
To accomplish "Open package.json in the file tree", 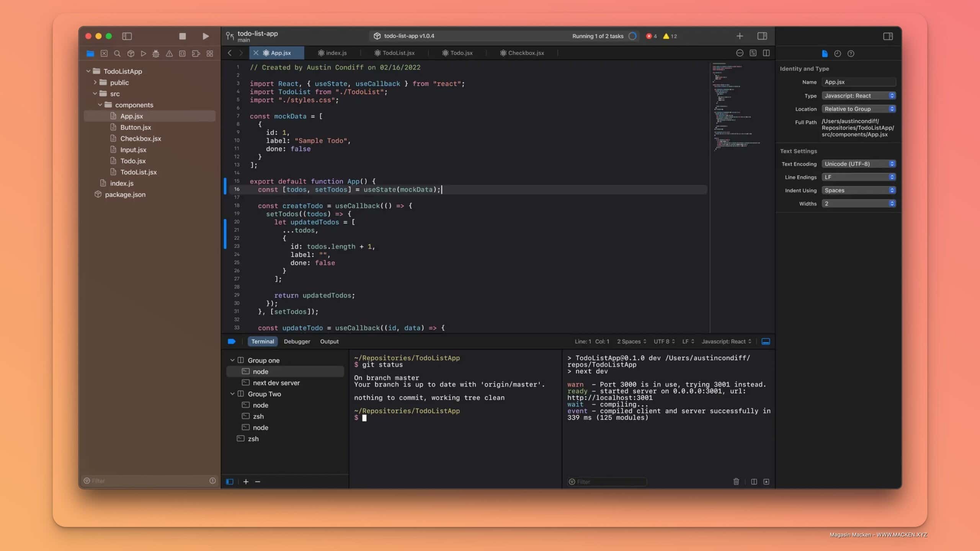I will (125, 194).
